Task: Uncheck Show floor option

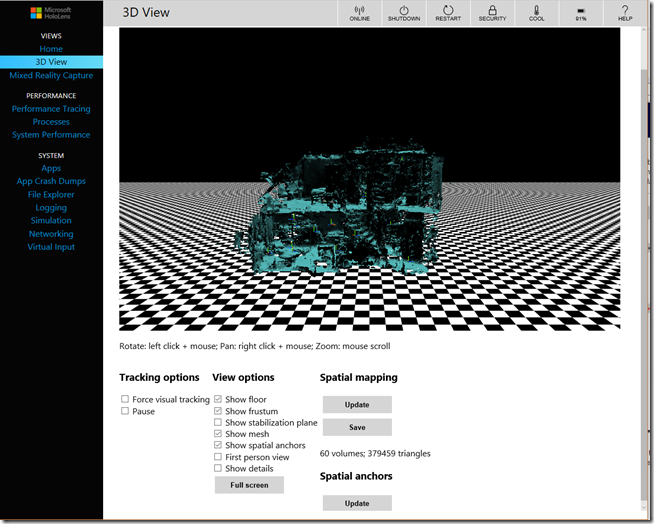Action: [218, 399]
